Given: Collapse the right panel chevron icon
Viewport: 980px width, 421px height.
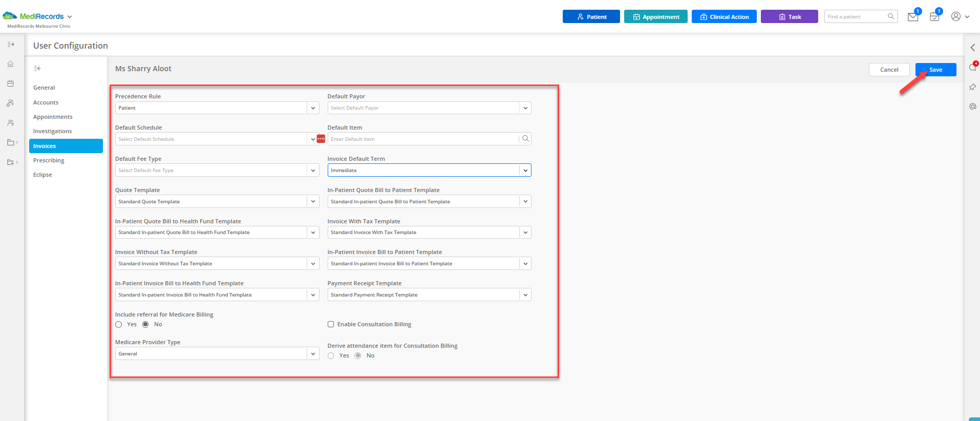Looking at the screenshot, I should pyautogui.click(x=972, y=48).
